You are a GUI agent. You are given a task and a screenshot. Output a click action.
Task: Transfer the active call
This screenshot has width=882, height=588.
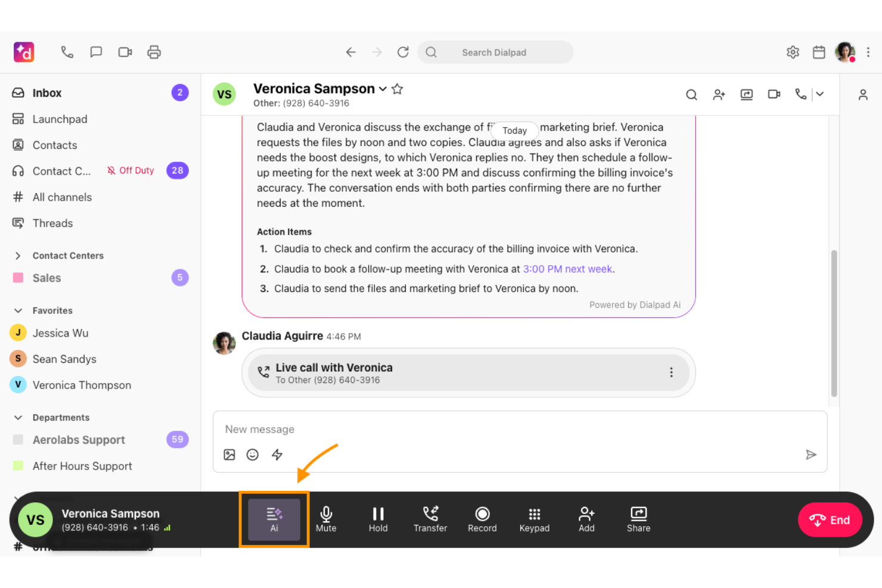(430, 519)
